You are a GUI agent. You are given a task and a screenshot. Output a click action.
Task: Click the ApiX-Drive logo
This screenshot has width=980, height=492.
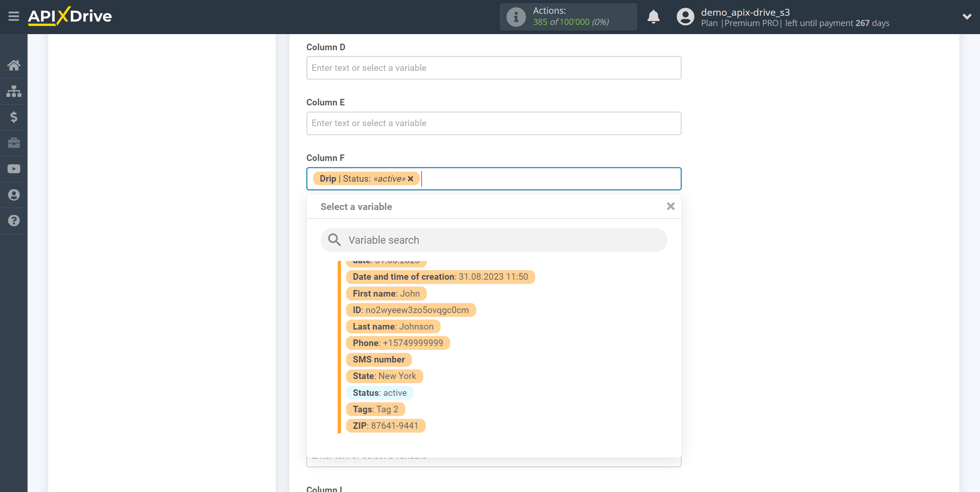pos(70,16)
